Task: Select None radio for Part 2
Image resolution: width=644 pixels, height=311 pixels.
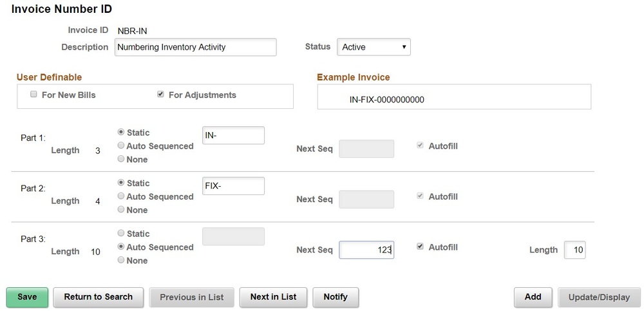Action: click(x=121, y=209)
